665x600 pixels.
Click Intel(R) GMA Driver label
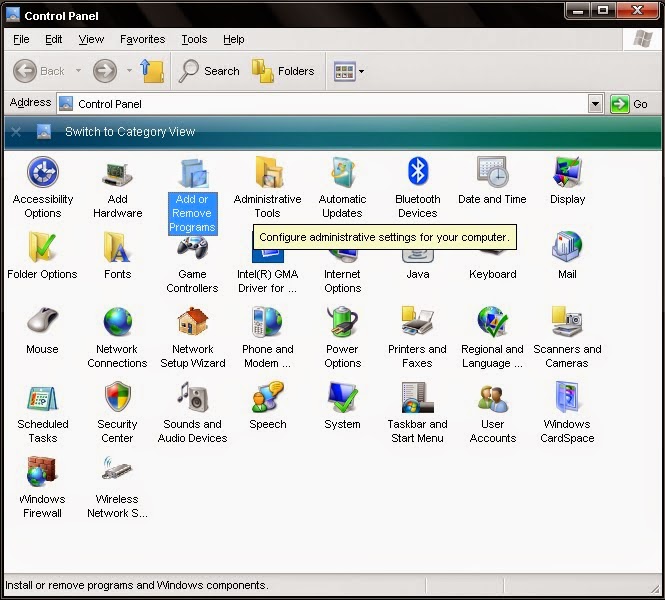268,281
